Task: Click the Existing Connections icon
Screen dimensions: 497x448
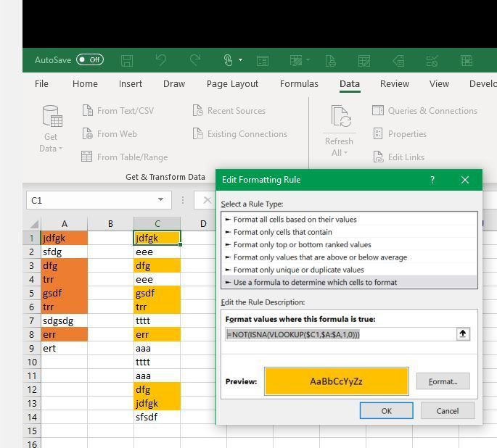Action: click(198, 133)
